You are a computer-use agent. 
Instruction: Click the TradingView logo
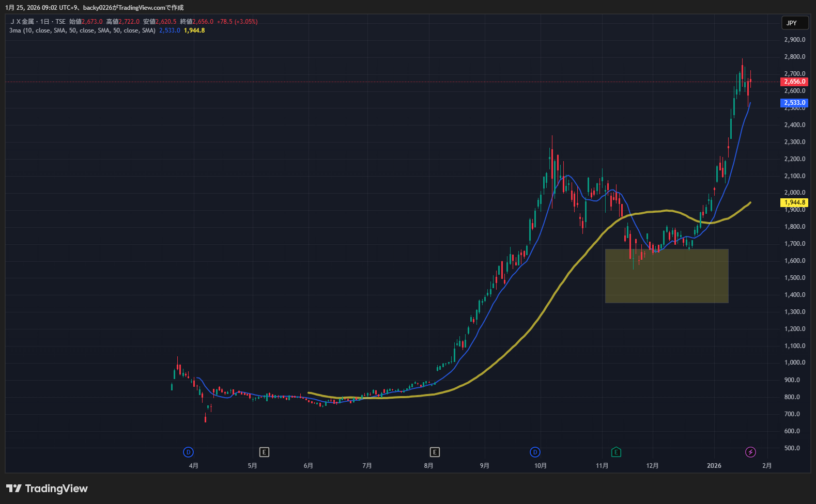47,489
